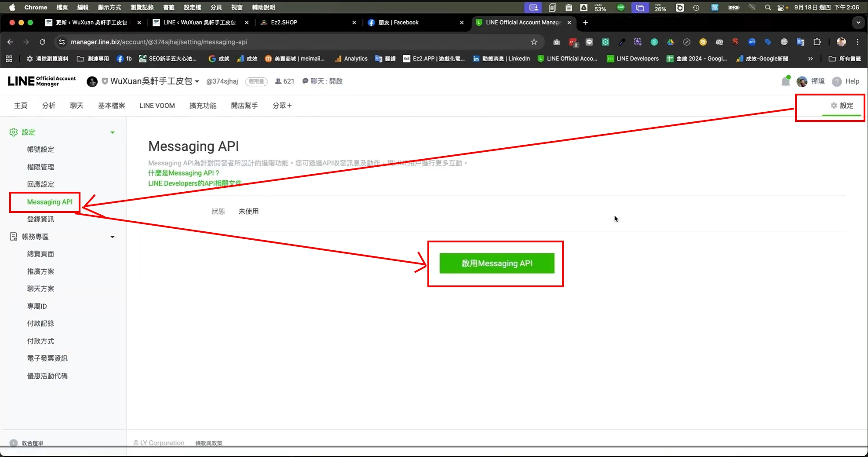Open 聊天方案 in the sidebar

[40, 289]
